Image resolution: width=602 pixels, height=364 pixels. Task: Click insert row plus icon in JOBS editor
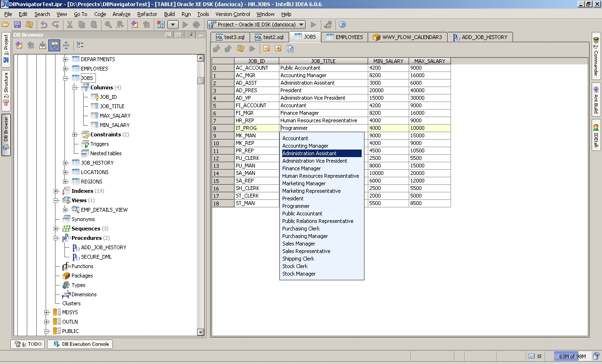tap(278, 48)
